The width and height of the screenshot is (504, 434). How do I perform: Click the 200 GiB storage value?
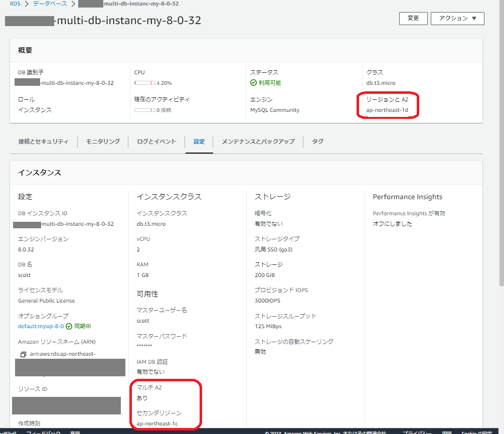(x=264, y=275)
